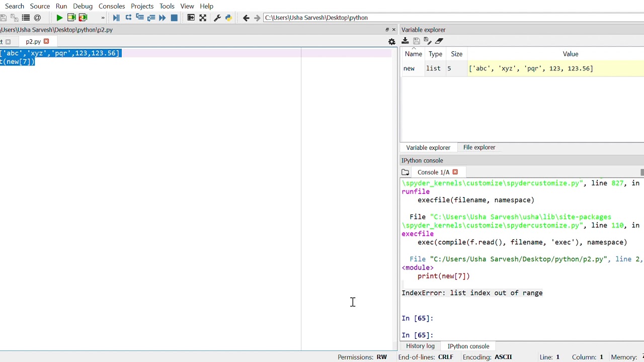The height and width of the screenshot is (362, 644).
Task: Go back to the previous folder
Action: click(x=246, y=18)
